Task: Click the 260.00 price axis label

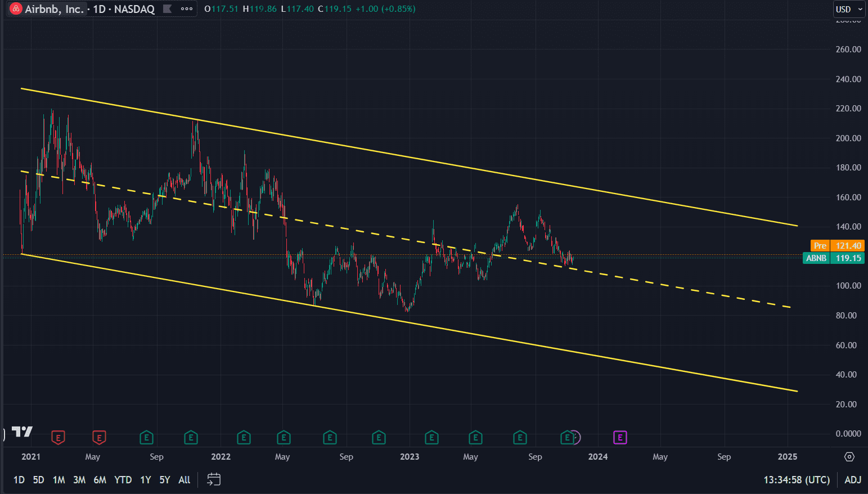Action: click(848, 50)
